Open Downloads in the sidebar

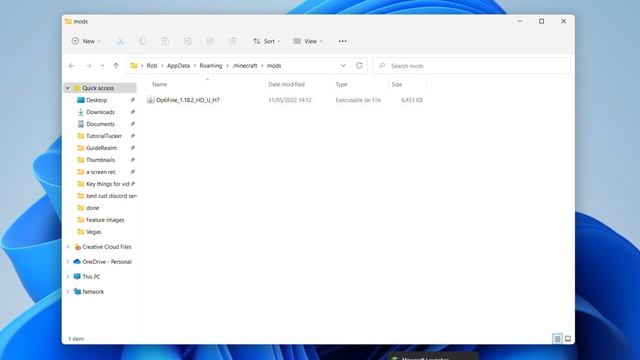[100, 112]
